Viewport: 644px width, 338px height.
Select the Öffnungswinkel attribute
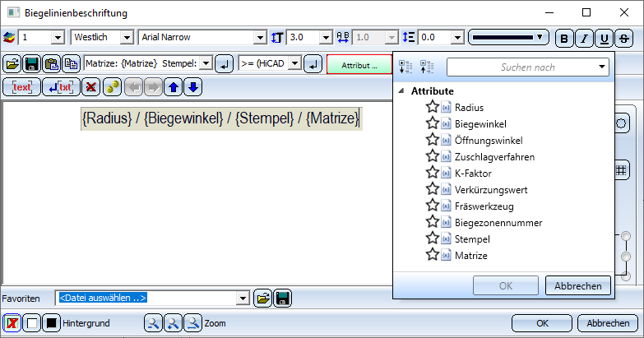pyautogui.click(x=489, y=141)
